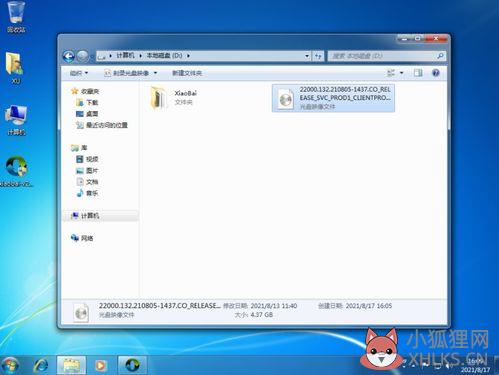Open the help question mark icon

(435, 73)
